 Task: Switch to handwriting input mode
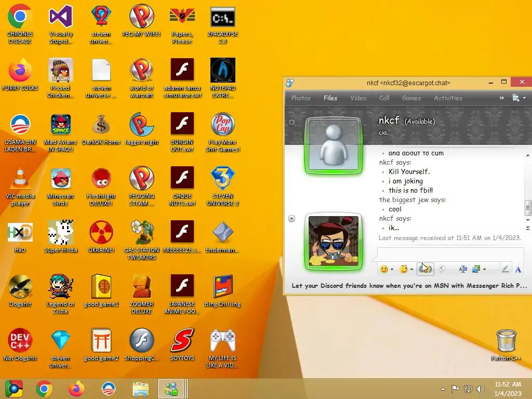click(x=505, y=269)
